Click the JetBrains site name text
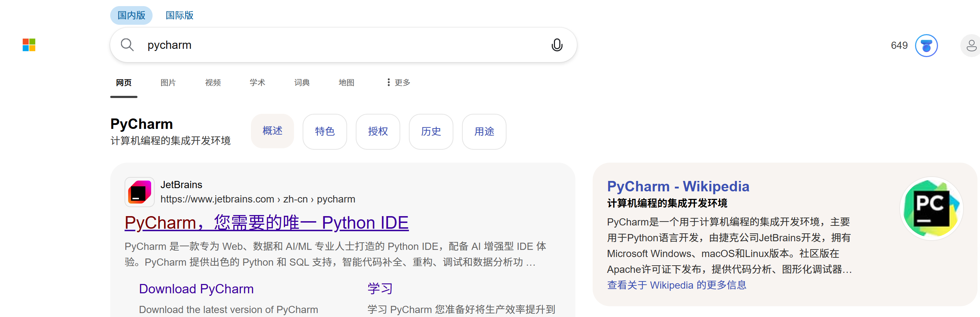Screen dimensions: 980x317 (181, 185)
